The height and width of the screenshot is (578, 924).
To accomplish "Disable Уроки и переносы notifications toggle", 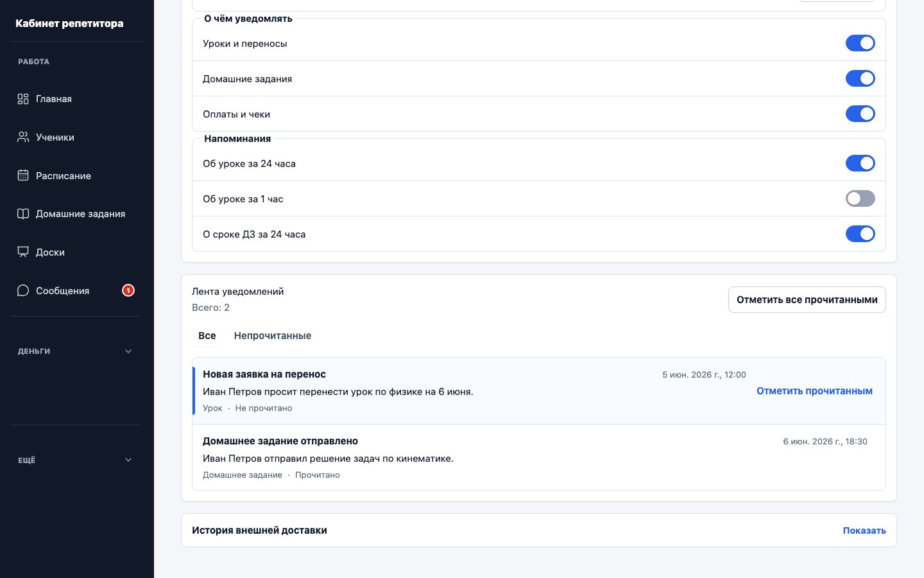I will pos(860,43).
